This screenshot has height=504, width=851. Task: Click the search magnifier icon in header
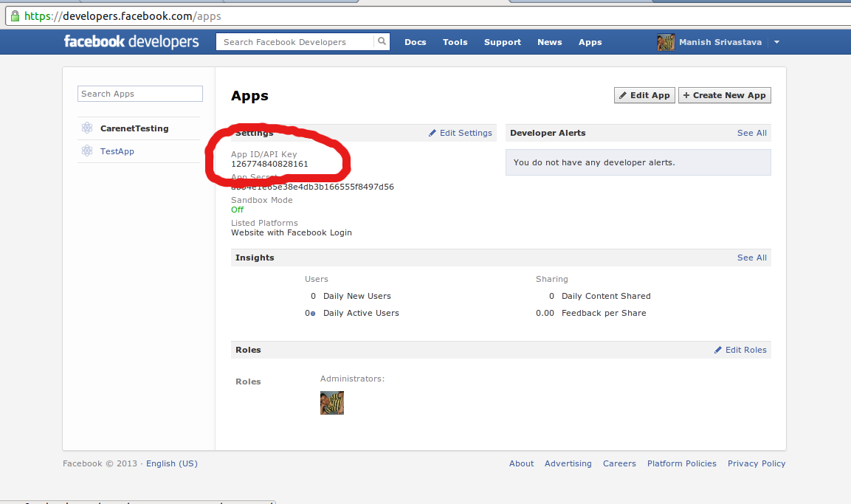pyautogui.click(x=382, y=42)
